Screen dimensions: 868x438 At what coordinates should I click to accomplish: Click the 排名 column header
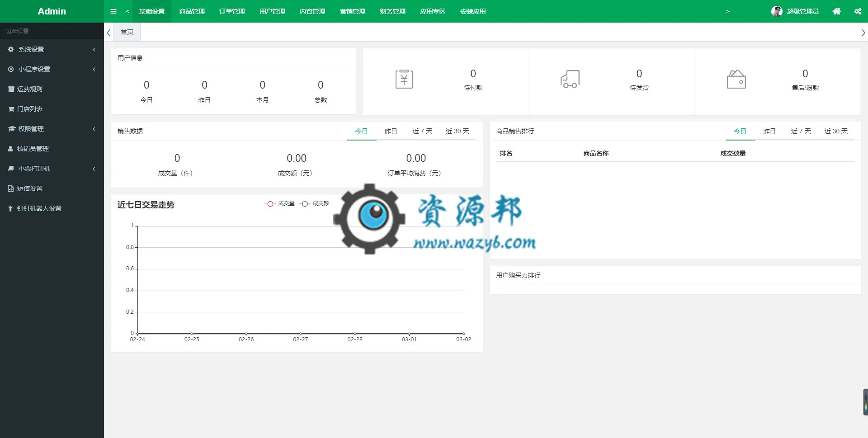pos(506,153)
